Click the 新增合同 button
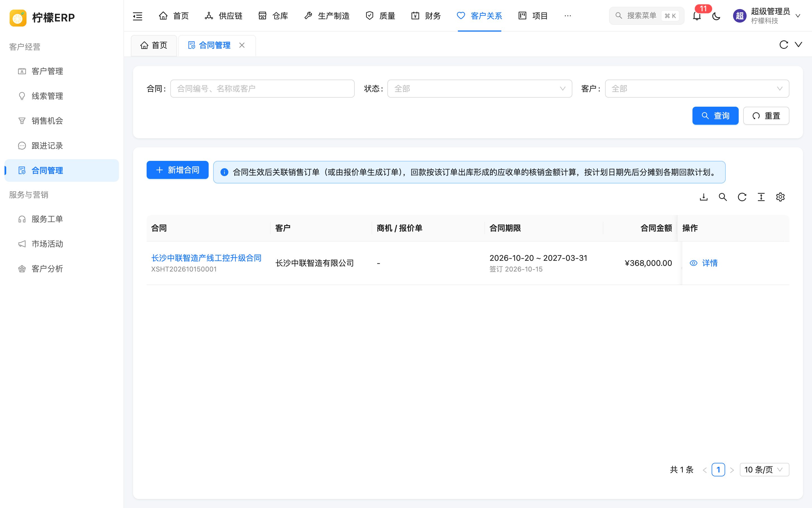 [x=178, y=170]
